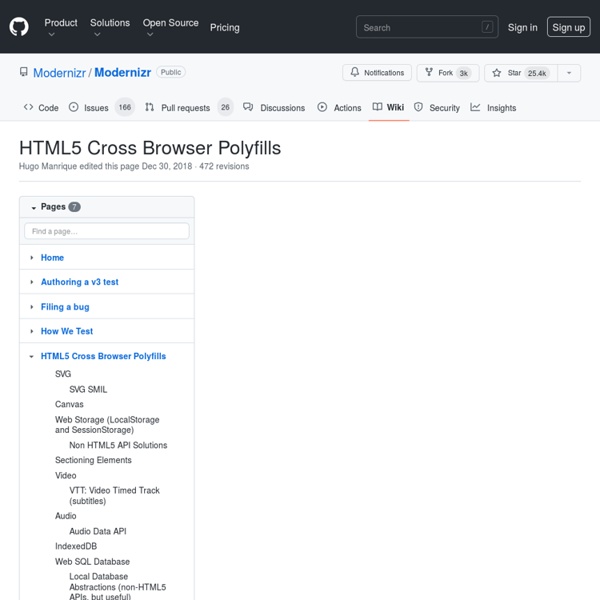Viewport: 600px width, 600px height.
Task: Click the Notifications bell button
Action: click(x=377, y=73)
